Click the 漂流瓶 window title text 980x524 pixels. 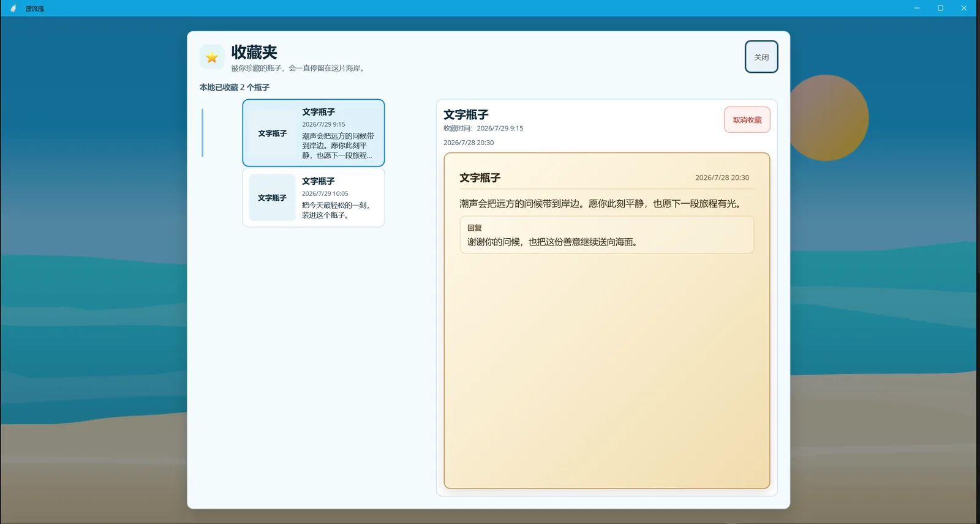point(35,9)
